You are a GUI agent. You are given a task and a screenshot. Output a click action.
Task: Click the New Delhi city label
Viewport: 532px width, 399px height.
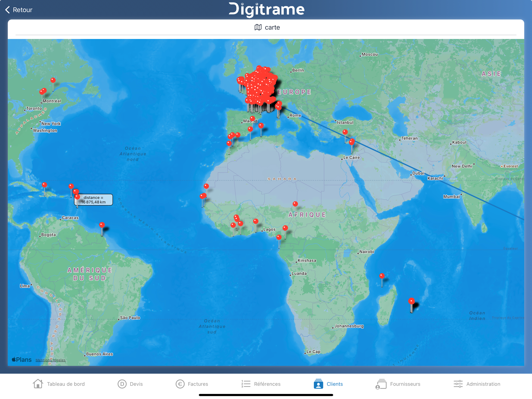tap(462, 166)
